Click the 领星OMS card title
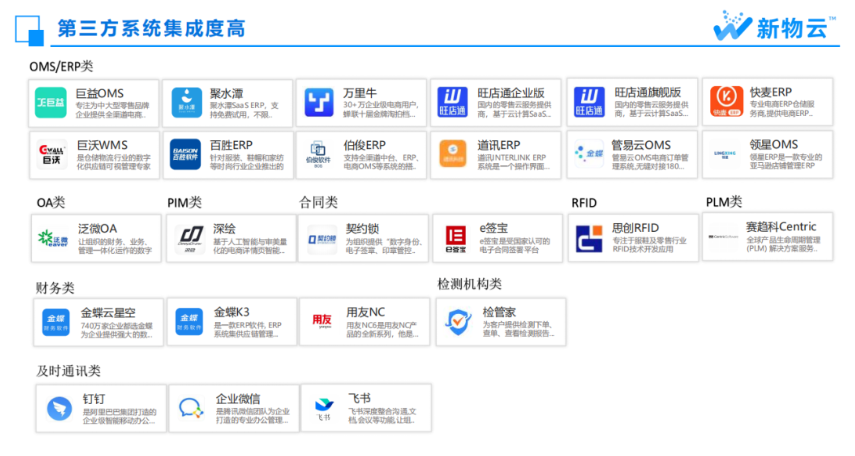The width and height of the screenshot is (855, 456). pyautogui.click(x=773, y=145)
